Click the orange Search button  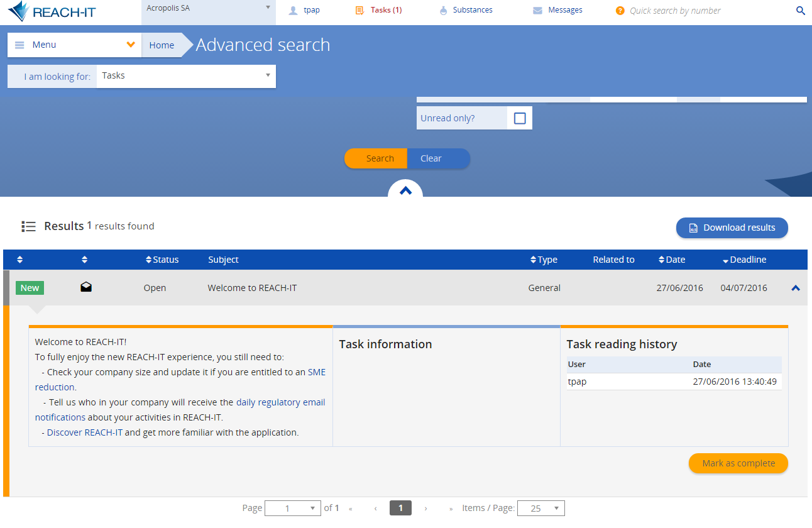tap(376, 158)
